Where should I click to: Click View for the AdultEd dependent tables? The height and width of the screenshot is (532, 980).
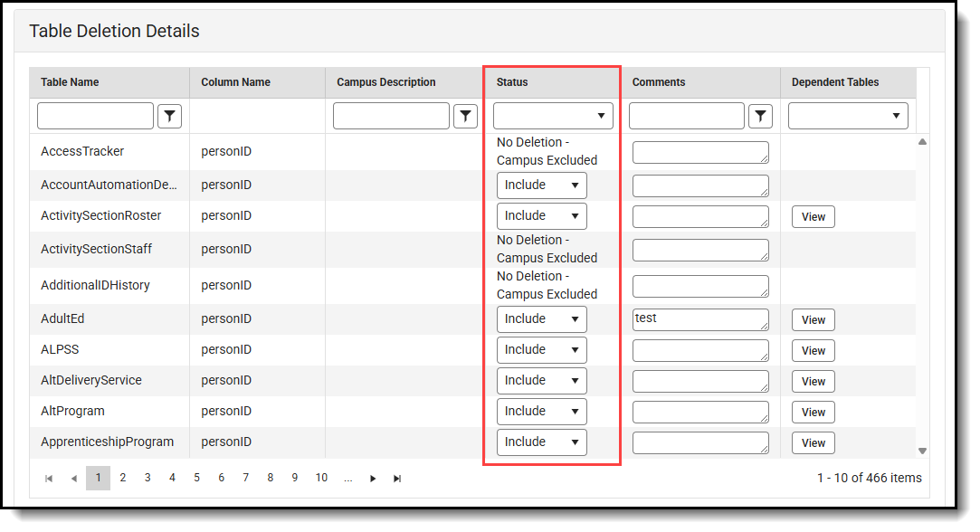click(812, 319)
